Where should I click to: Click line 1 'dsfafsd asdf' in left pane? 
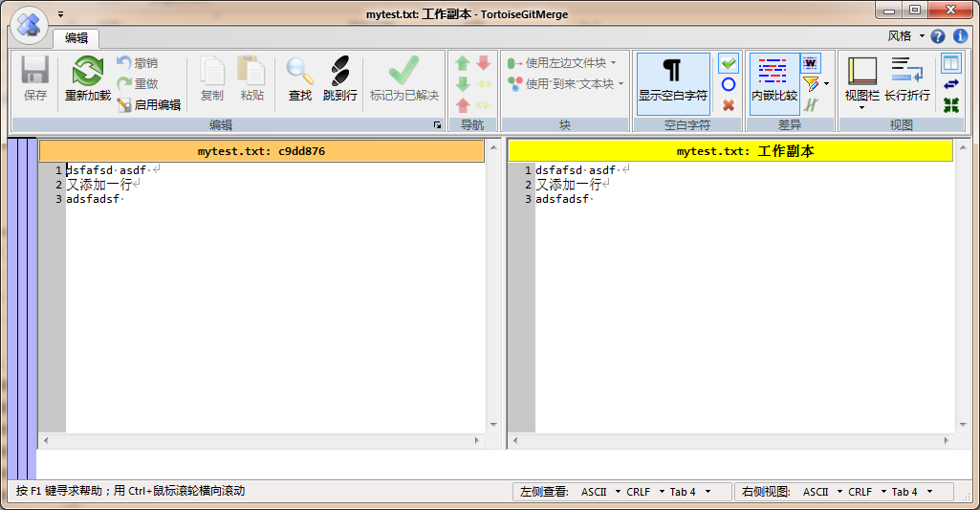pos(106,170)
